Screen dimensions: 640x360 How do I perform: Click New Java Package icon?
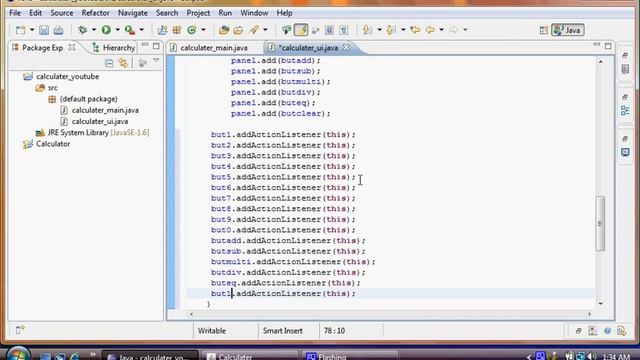(x=177, y=30)
